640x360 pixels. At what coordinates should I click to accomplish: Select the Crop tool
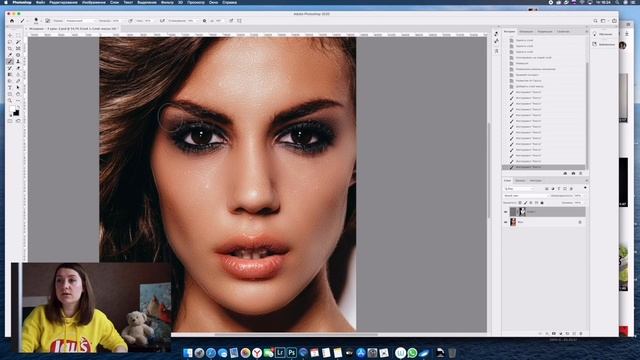(10, 49)
